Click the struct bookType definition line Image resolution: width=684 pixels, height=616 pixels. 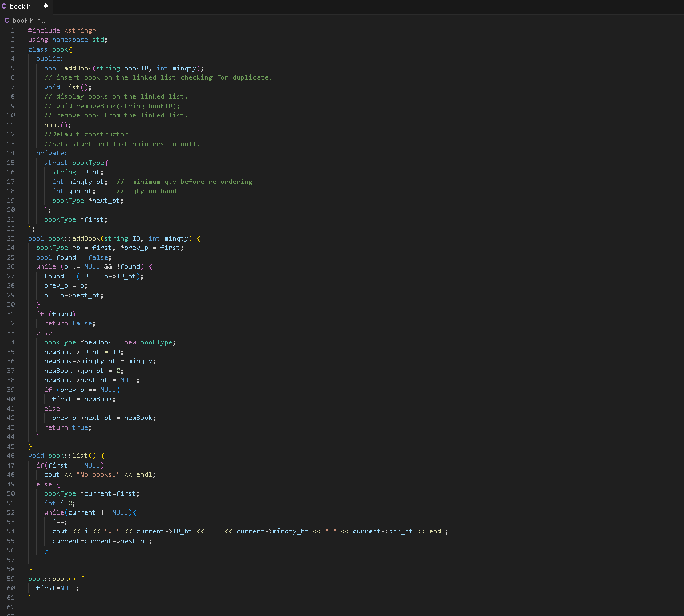click(77, 163)
